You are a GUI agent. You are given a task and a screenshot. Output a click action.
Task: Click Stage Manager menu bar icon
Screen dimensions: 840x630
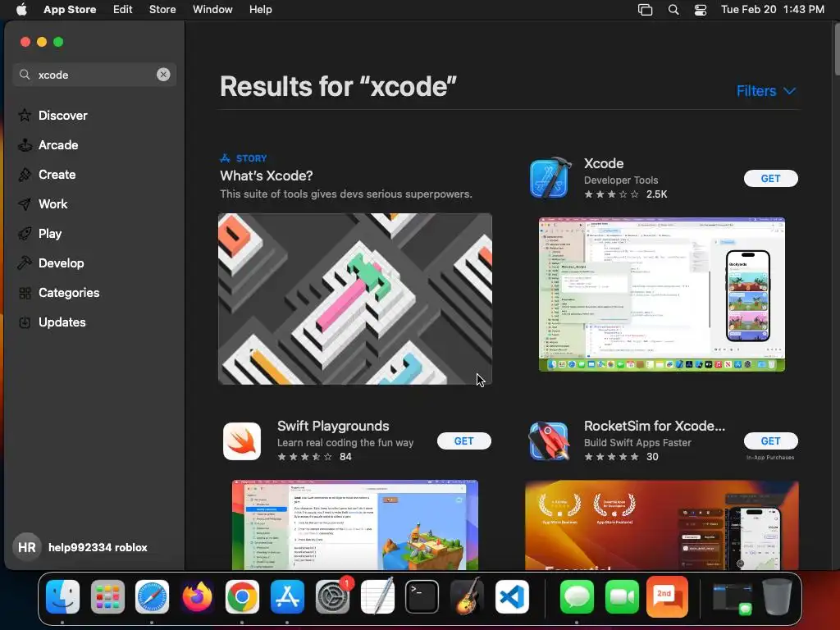tap(645, 10)
